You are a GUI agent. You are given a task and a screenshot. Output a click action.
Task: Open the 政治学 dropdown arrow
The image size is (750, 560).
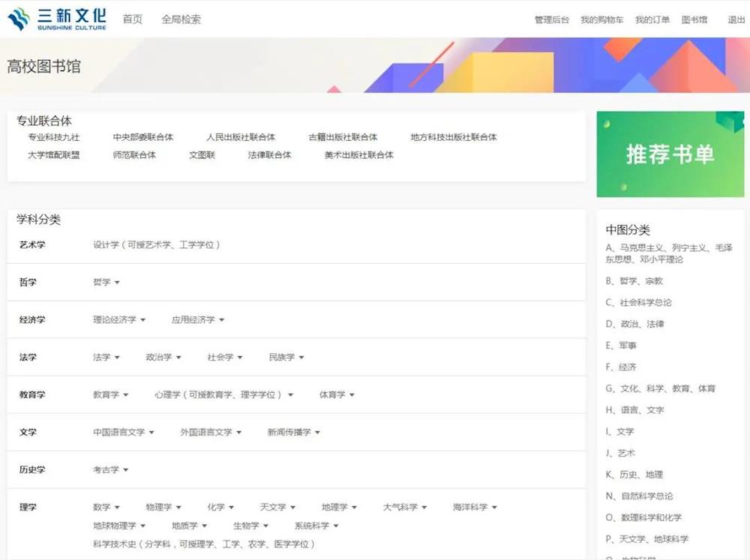click(177, 358)
